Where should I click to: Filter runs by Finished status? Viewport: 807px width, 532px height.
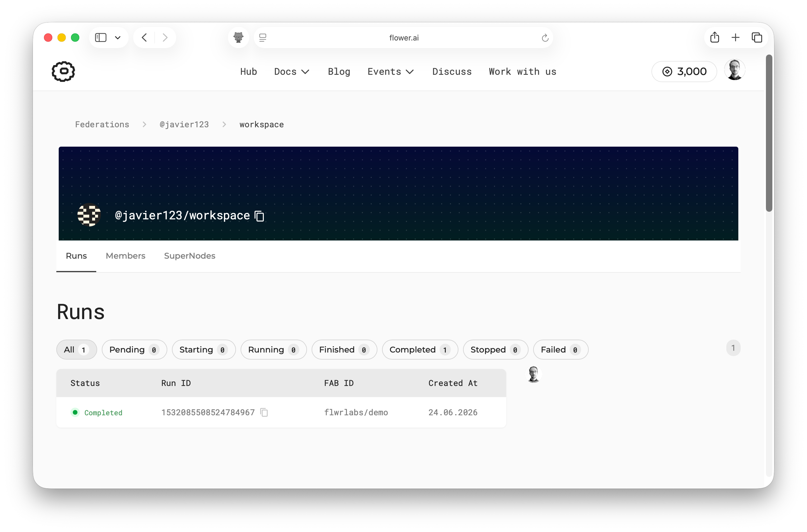[x=344, y=350]
